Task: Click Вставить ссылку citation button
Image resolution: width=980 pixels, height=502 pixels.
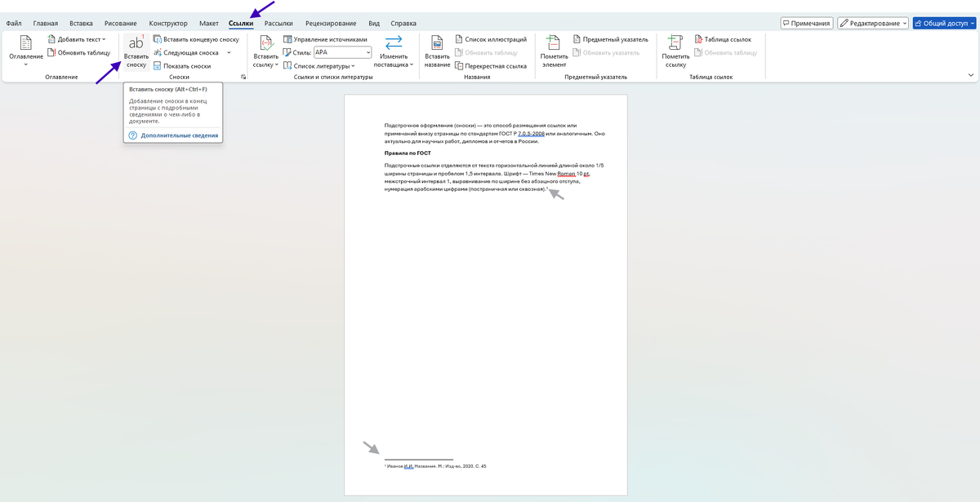Action: [265, 51]
